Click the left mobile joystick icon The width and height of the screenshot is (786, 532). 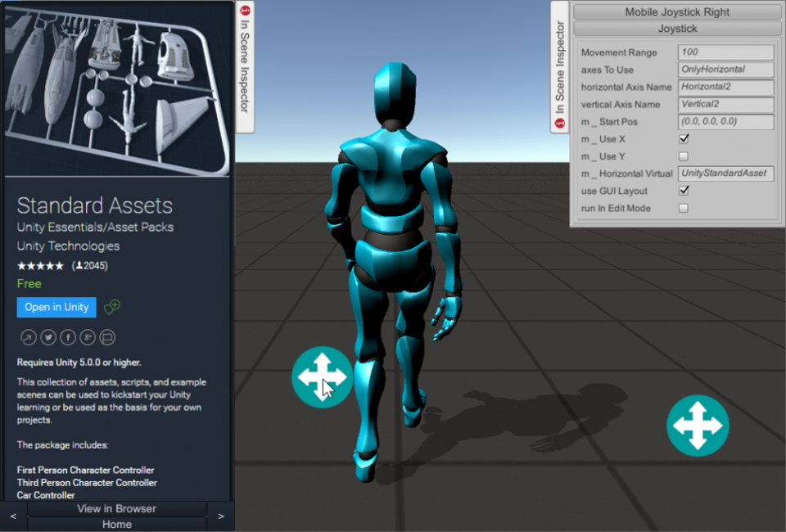[323, 376]
